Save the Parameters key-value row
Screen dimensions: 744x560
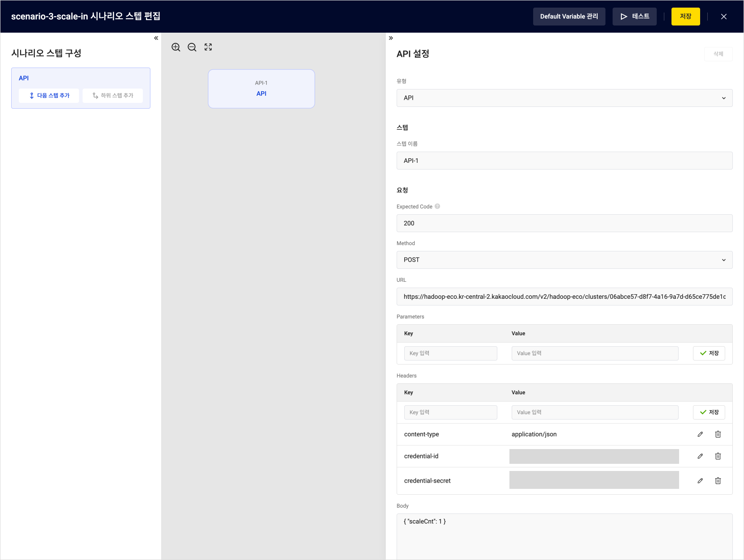pyautogui.click(x=709, y=353)
